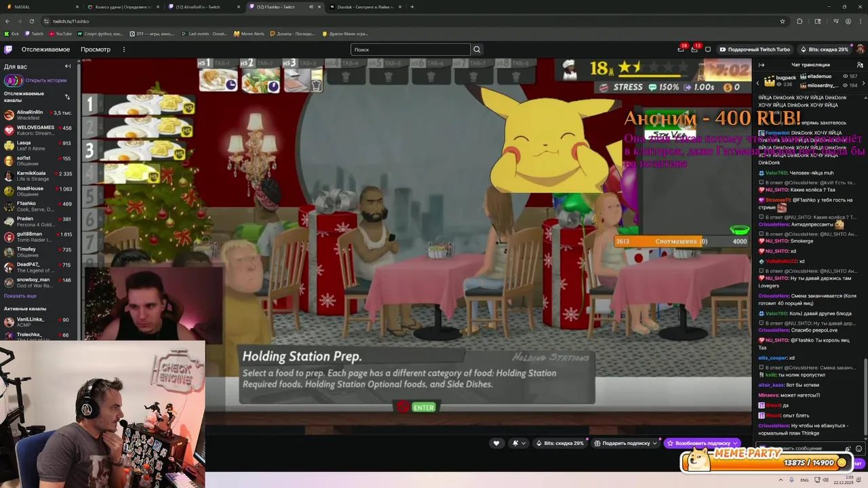Close the Колесо удачи browser tab
Viewport: 868px width, 488px height.
pyautogui.click(x=157, y=7)
